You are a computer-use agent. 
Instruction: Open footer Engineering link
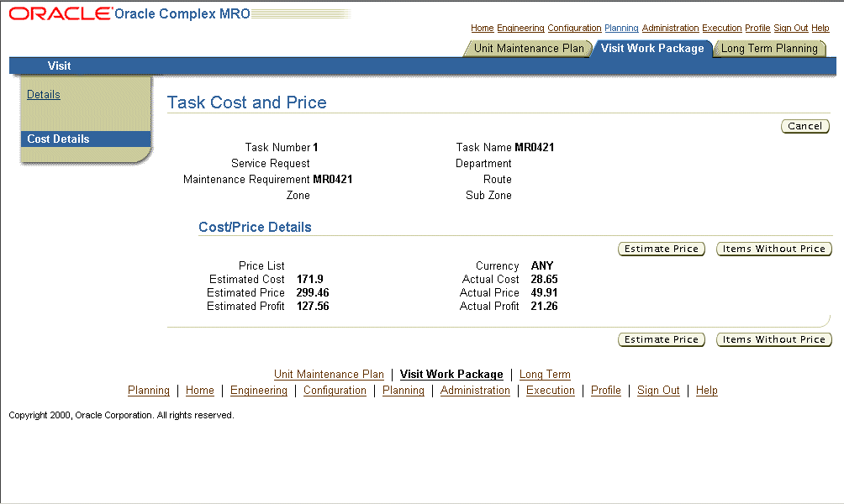point(259,391)
